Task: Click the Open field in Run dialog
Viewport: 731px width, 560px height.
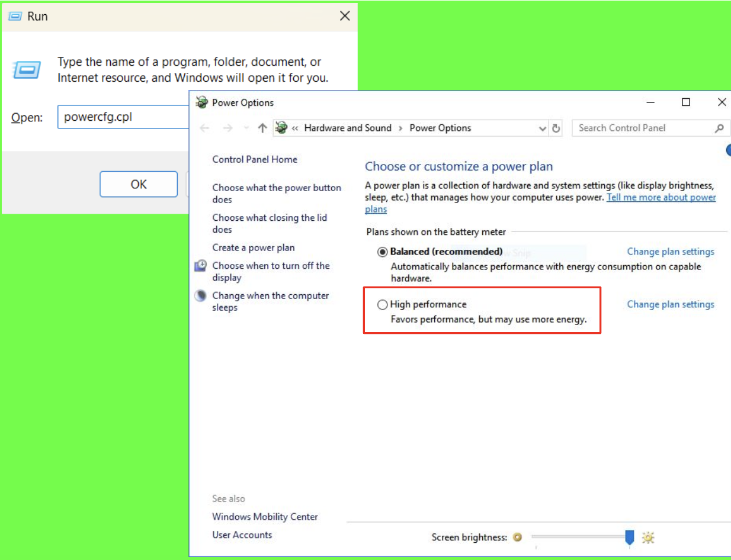Action: point(123,117)
